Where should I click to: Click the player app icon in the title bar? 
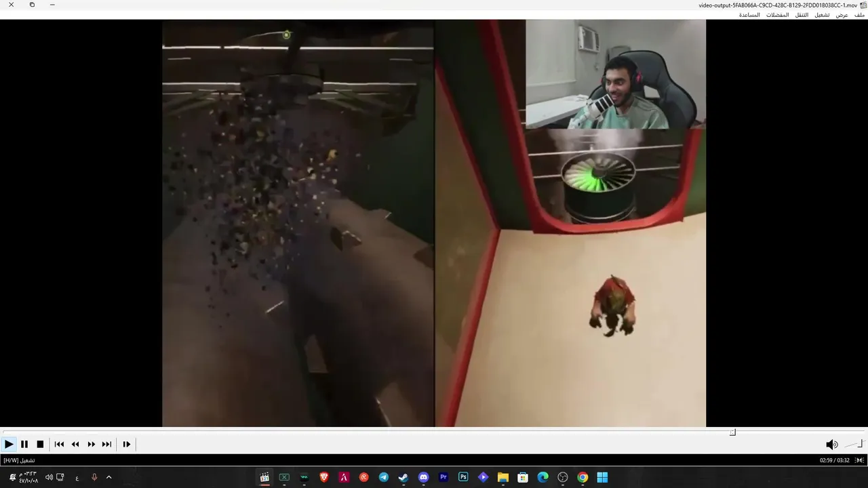point(863,5)
